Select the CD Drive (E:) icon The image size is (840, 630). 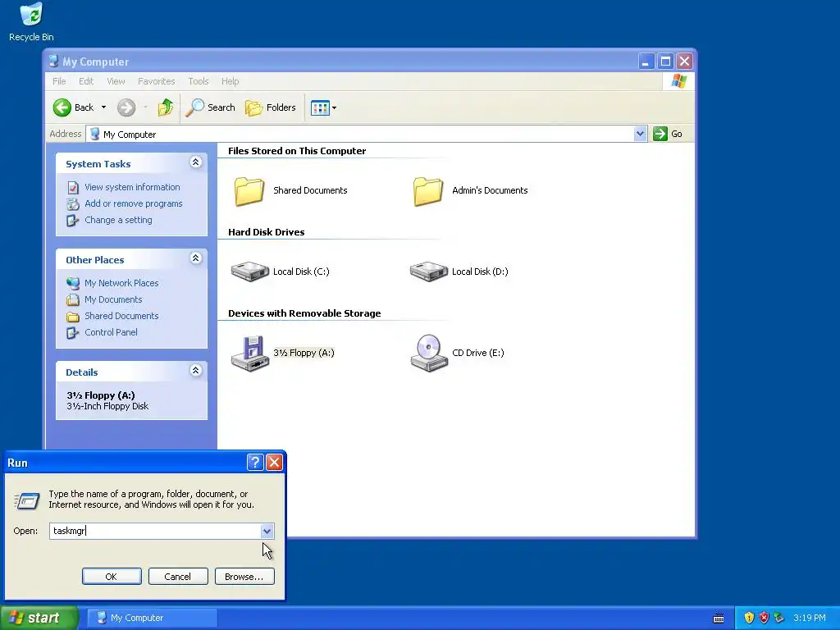428,353
